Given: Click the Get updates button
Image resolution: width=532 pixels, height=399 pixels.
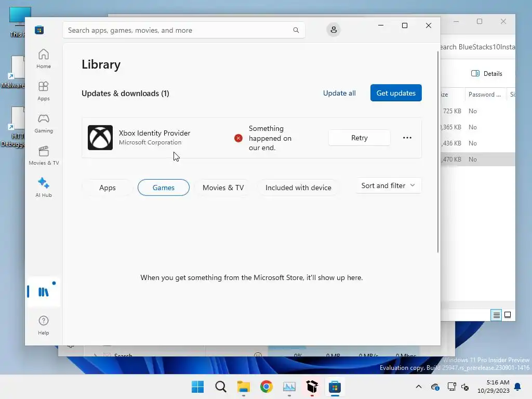Looking at the screenshot, I should (x=395, y=93).
